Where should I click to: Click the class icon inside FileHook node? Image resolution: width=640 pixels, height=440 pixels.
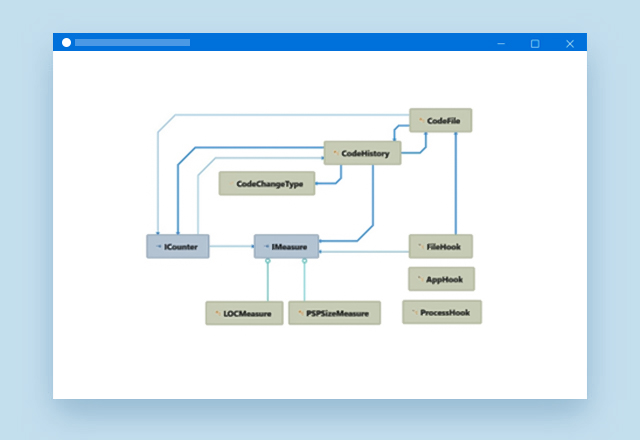click(x=420, y=246)
